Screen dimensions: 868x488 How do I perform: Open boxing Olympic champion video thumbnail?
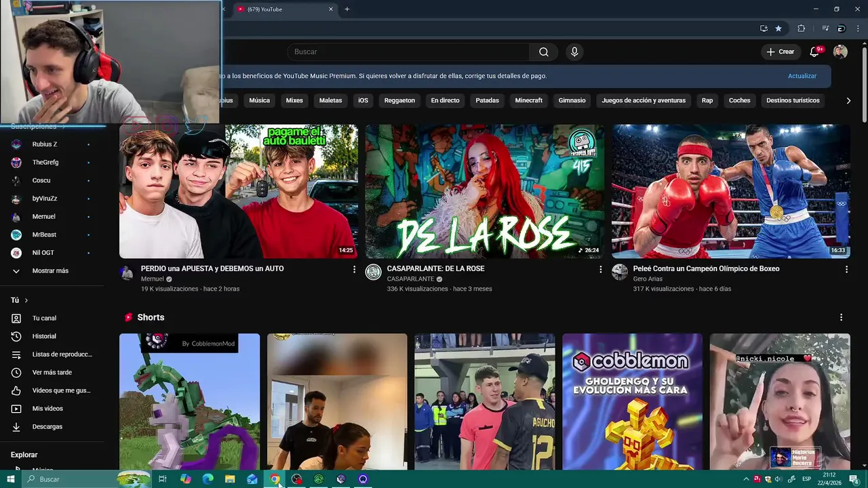click(x=731, y=191)
